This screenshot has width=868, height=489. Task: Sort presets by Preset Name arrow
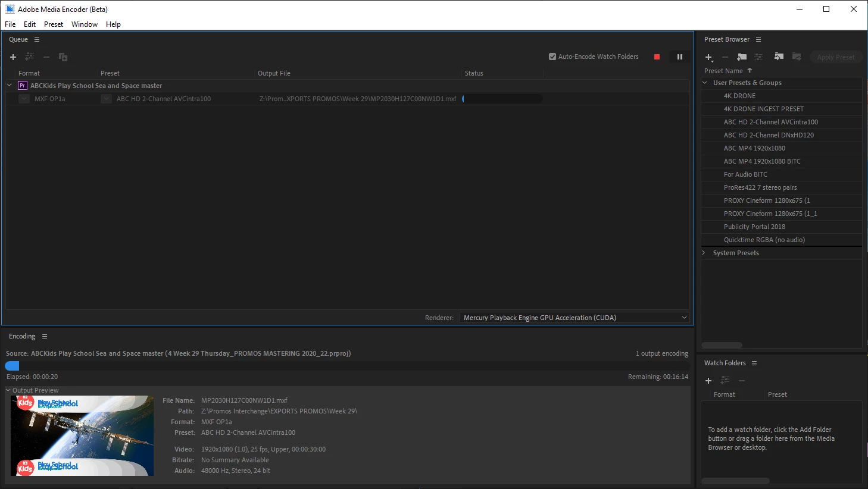(x=750, y=71)
